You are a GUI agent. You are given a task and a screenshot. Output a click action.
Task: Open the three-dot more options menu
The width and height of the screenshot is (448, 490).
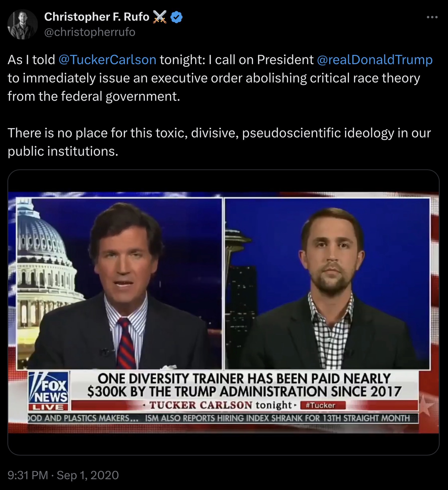[x=432, y=17]
